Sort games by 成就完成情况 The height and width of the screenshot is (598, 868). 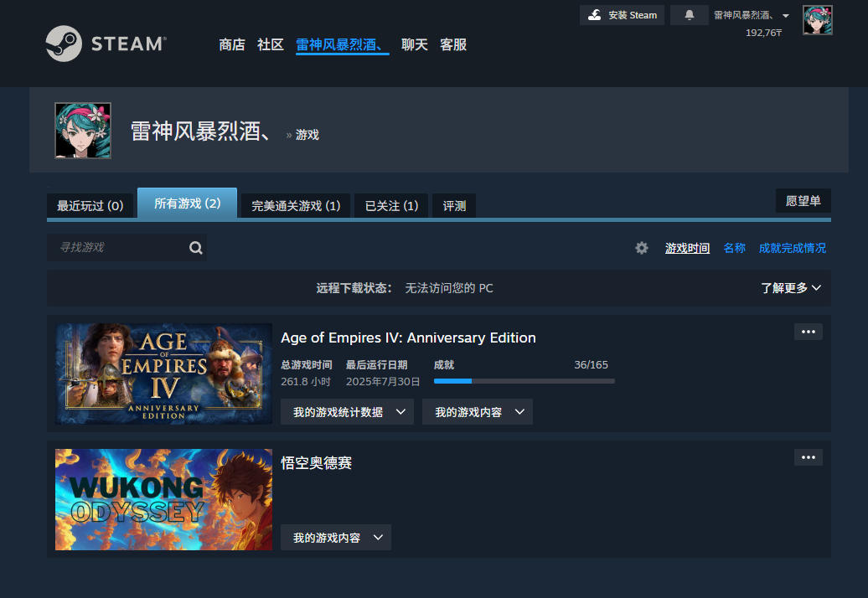(792, 248)
